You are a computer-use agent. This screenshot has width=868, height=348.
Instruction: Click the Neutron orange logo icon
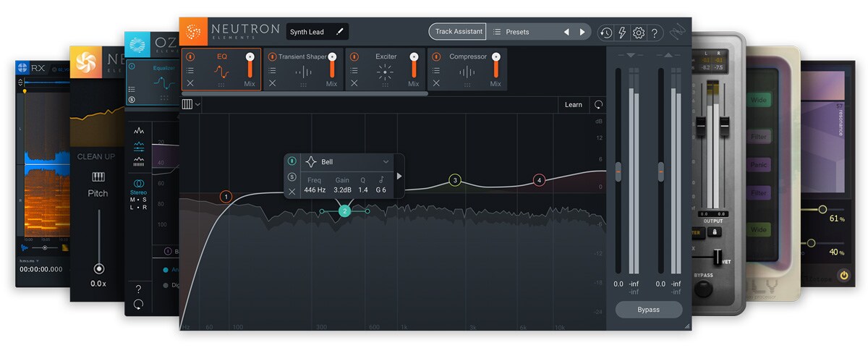tap(193, 31)
